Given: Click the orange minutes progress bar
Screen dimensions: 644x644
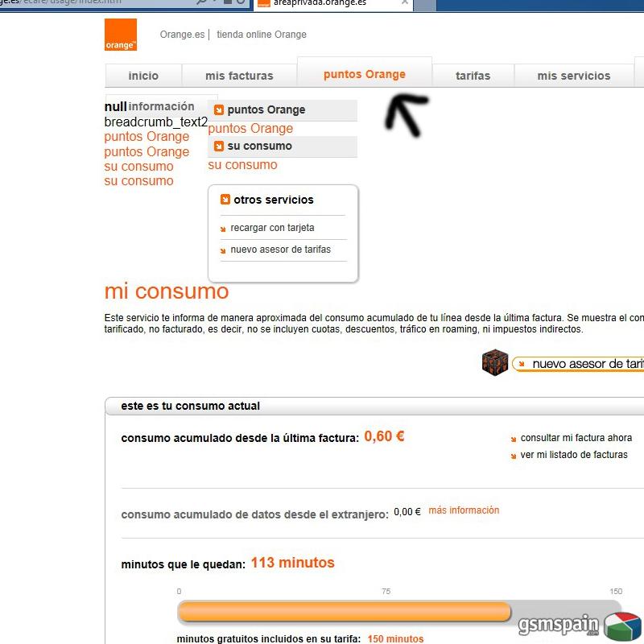Looking at the screenshot, I should tap(345, 612).
